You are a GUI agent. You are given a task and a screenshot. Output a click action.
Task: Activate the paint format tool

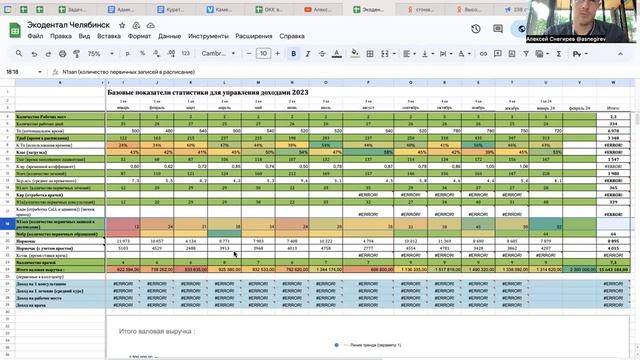pyautogui.click(x=76, y=54)
